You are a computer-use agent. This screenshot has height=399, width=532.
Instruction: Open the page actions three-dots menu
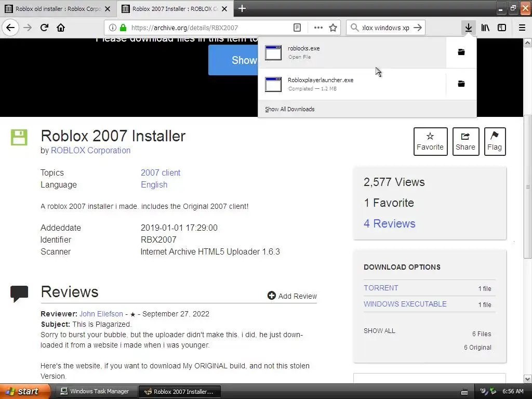(318, 28)
